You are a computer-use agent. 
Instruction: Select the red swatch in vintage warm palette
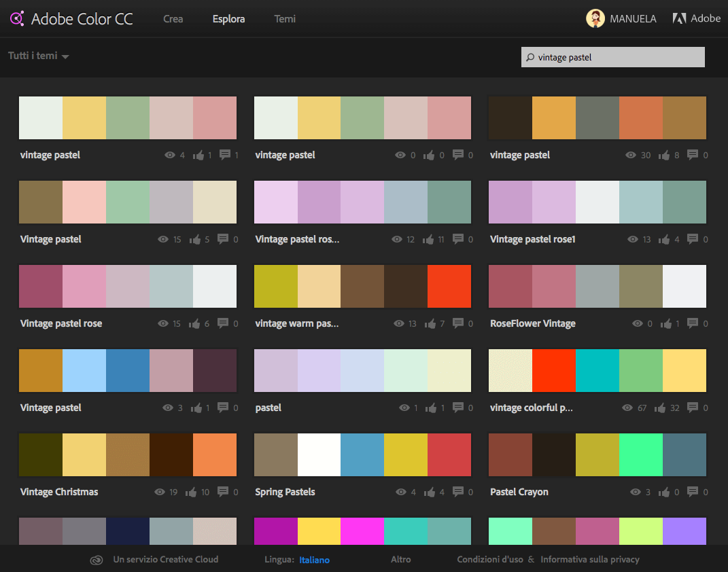tap(449, 286)
